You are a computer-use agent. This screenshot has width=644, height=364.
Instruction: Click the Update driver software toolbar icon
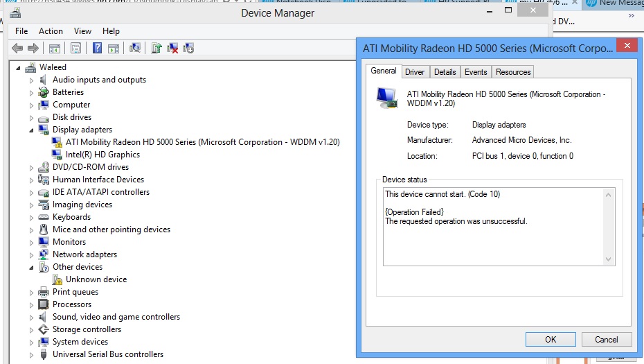[156, 48]
